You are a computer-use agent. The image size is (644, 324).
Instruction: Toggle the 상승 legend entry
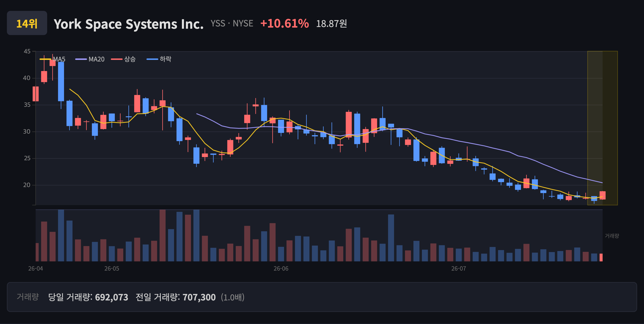(123, 59)
